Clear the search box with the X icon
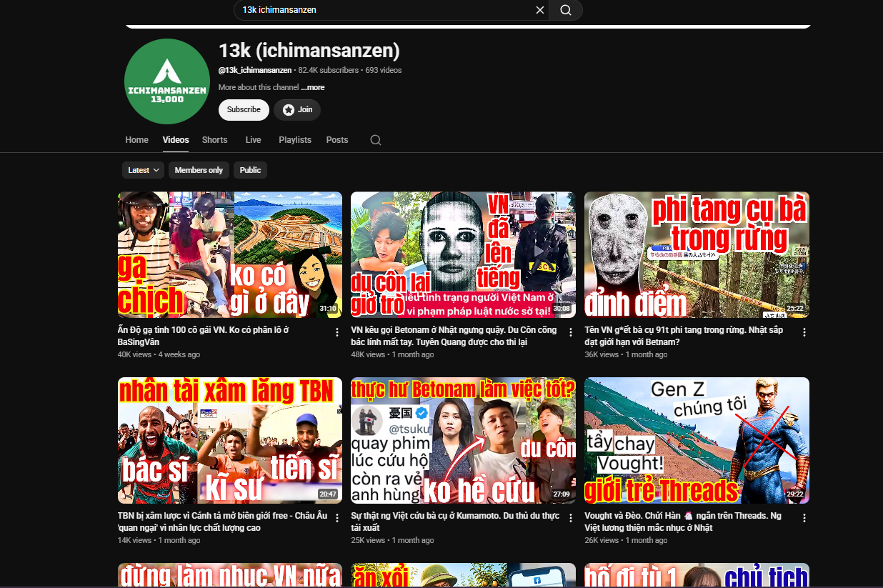 coord(540,10)
